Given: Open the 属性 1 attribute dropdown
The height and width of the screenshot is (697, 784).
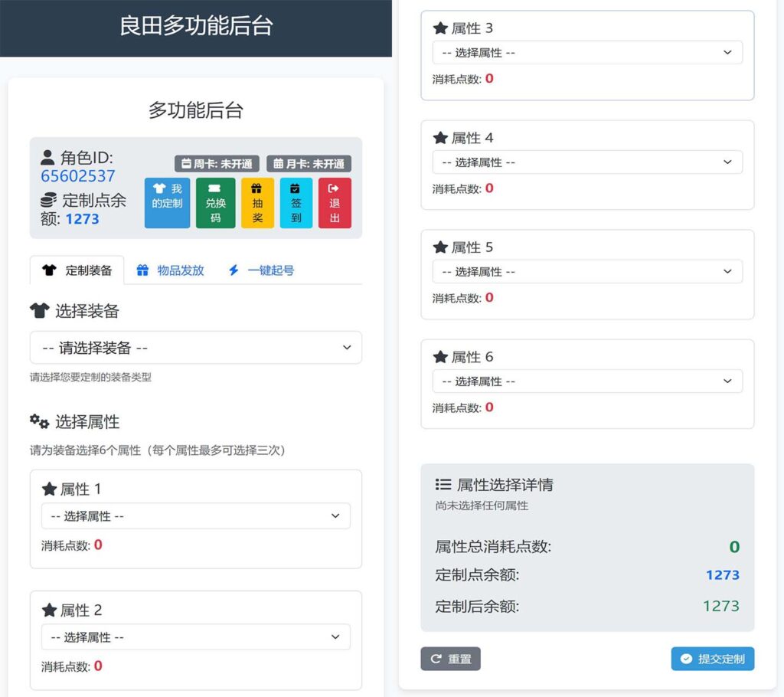Looking at the screenshot, I should 195,516.
